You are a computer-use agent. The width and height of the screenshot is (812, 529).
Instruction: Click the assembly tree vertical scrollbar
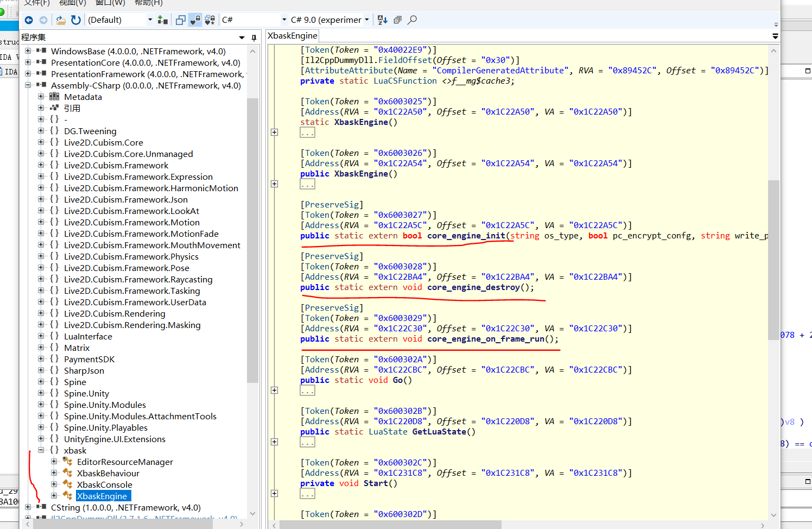pyautogui.click(x=252, y=239)
